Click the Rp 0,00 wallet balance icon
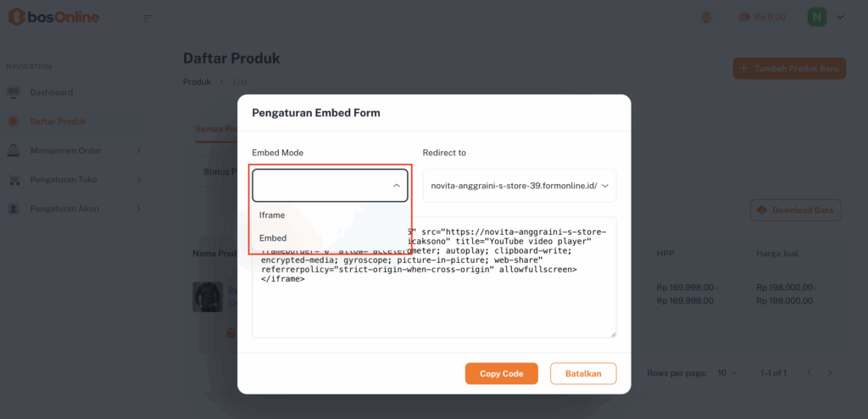This screenshot has width=868, height=419. 745,17
